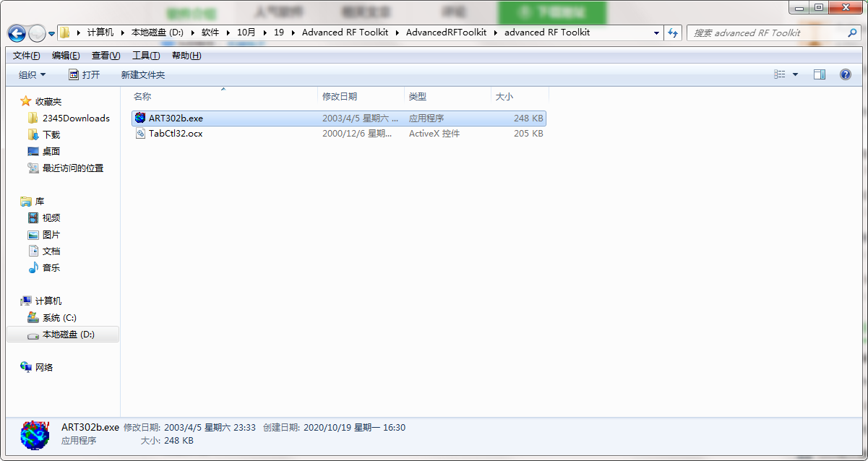Open the 音乐 library in the sidebar
868x461 pixels.
pyautogui.click(x=51, y=267)
